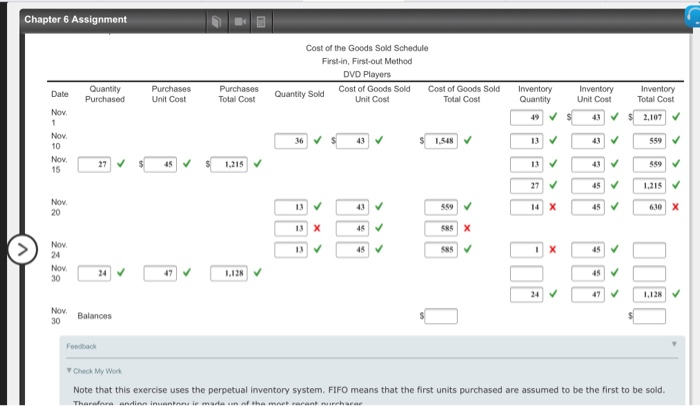Click Nov. 1 Inventory Total Cost field 2,107
The height and width of the screenshot is (406, 700).
point(649,117)
